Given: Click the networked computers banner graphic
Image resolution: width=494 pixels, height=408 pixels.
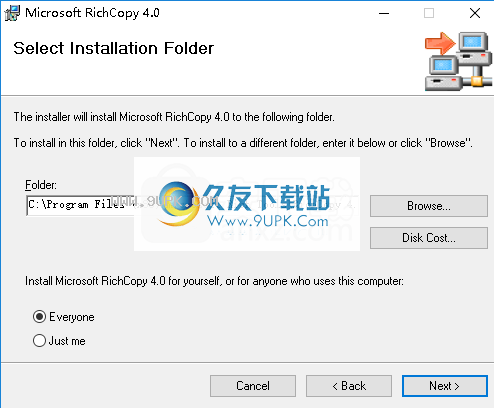Looking at the screenshot, I should pos(458,62).
